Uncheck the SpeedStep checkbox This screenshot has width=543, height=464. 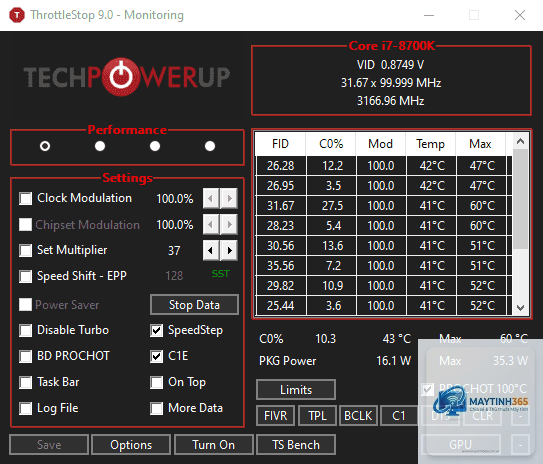(157, 330)
